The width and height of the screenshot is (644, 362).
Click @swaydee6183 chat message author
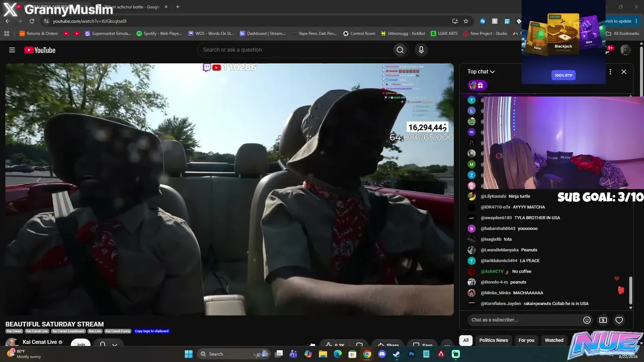pos(496,218)
